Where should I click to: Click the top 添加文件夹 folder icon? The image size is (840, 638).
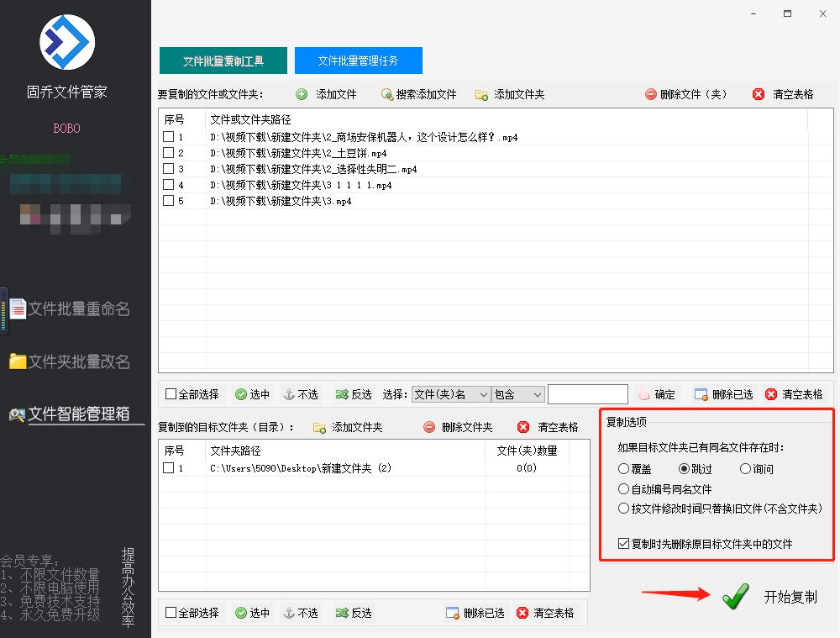(x=481, y=95)
